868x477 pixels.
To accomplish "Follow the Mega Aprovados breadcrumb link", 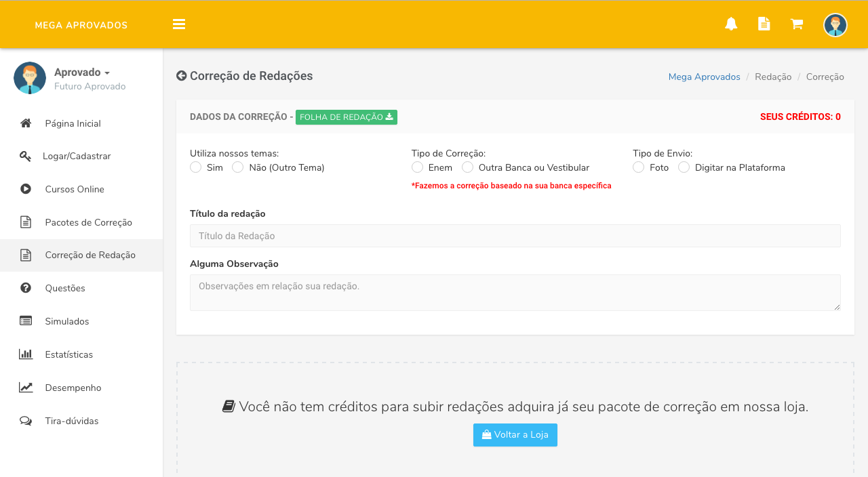I will click(x=705, y=77).
